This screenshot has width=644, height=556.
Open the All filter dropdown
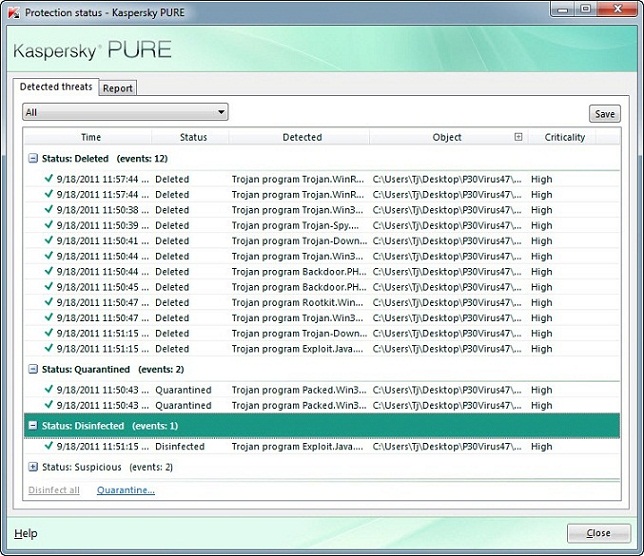[x=125, y=112]
